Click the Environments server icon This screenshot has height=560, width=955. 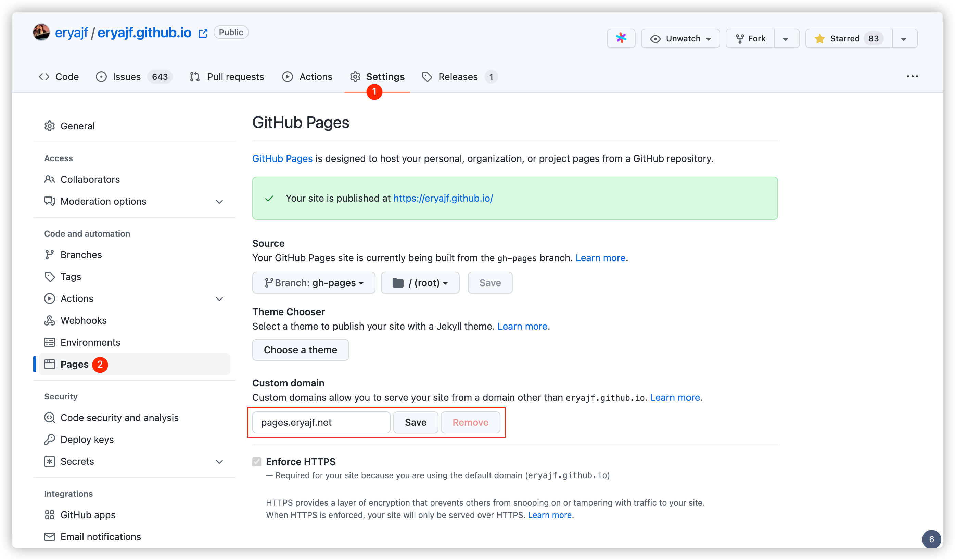tap(50, 342)
